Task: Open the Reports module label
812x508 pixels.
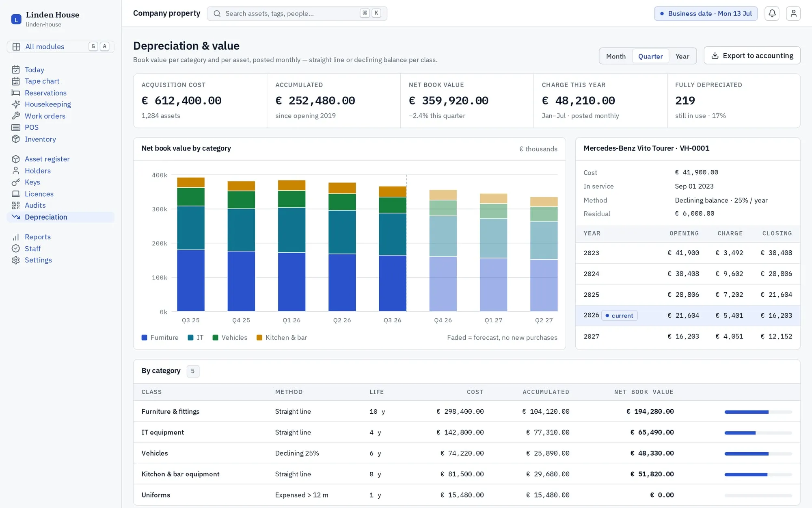Action: point(38,237)
